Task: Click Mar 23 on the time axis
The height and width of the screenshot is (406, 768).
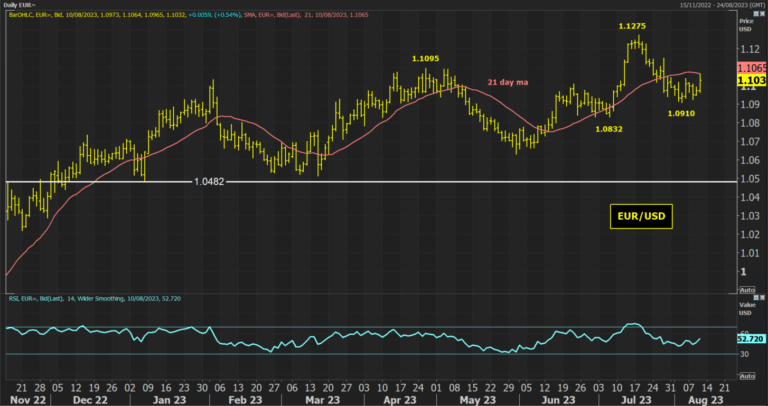Action: point(322,400)
